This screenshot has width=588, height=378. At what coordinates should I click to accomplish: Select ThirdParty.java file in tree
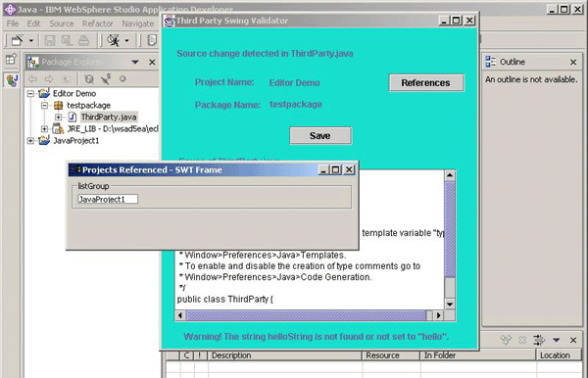coord(109,118)
